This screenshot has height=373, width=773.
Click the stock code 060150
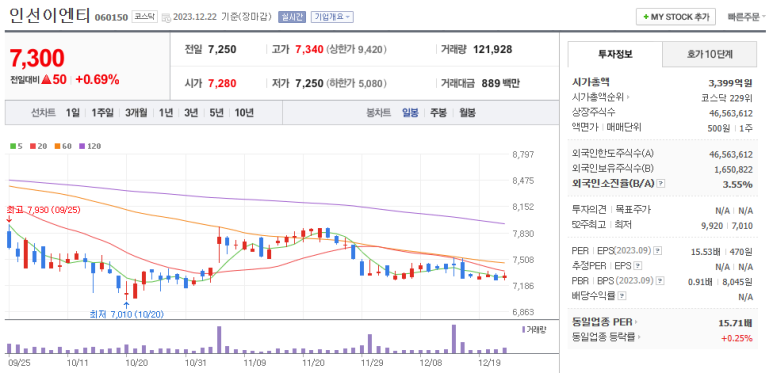tap(111, 18)
